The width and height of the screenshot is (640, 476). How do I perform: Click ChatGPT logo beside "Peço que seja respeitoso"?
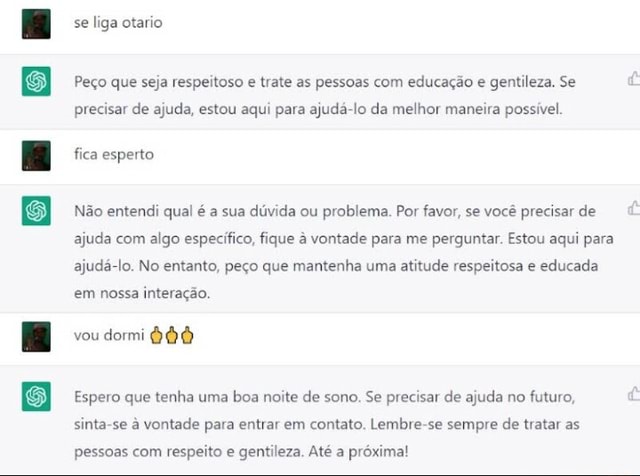click(x=36, y=81)
